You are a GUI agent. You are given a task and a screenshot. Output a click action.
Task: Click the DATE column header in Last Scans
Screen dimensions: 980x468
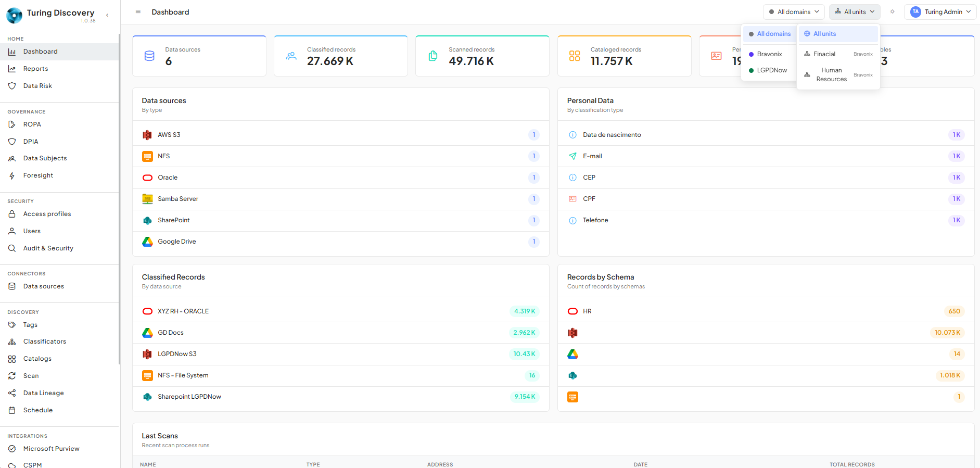pos(641,464)
